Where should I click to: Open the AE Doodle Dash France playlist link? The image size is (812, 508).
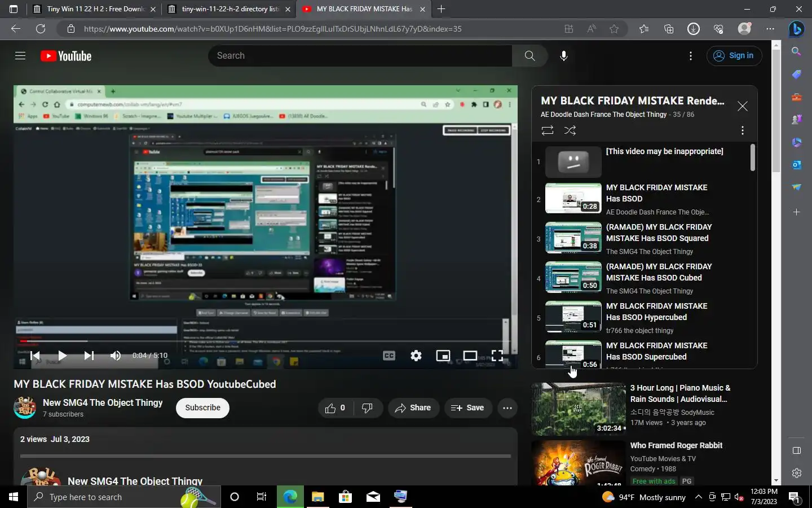tap(603, 115)
